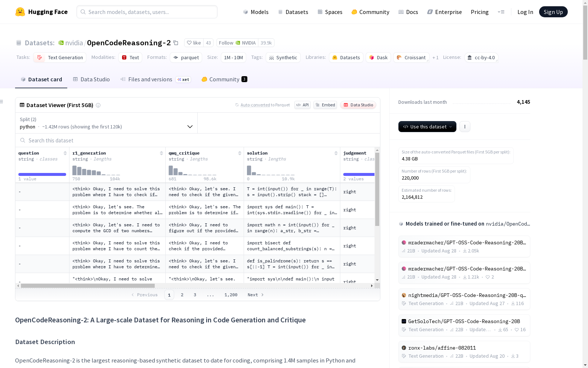
Task: Click the like count 43
Action: tap(208, 43)
